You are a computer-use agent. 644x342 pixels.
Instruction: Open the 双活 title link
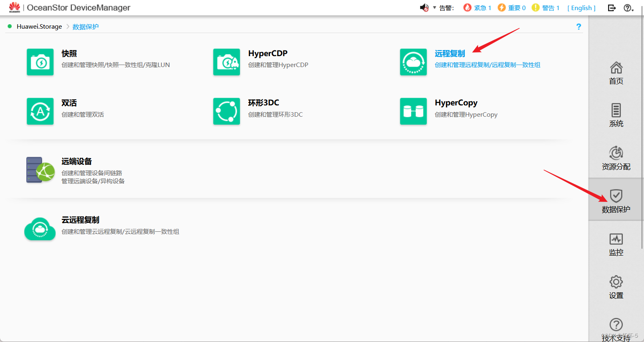[x=69, y=103]
